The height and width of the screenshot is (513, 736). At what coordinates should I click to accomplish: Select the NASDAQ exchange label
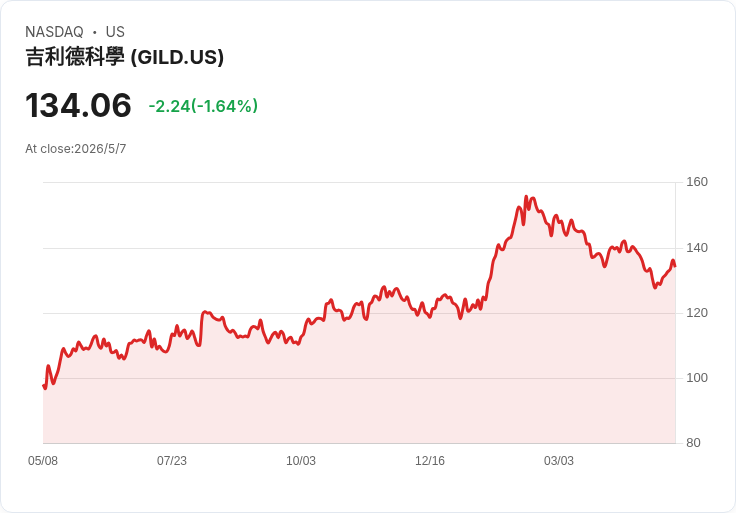tap(54, 32)
